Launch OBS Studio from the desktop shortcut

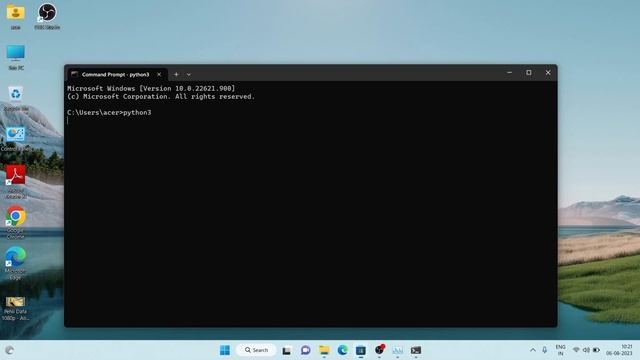pyautogui.click(x=47, y=16)
